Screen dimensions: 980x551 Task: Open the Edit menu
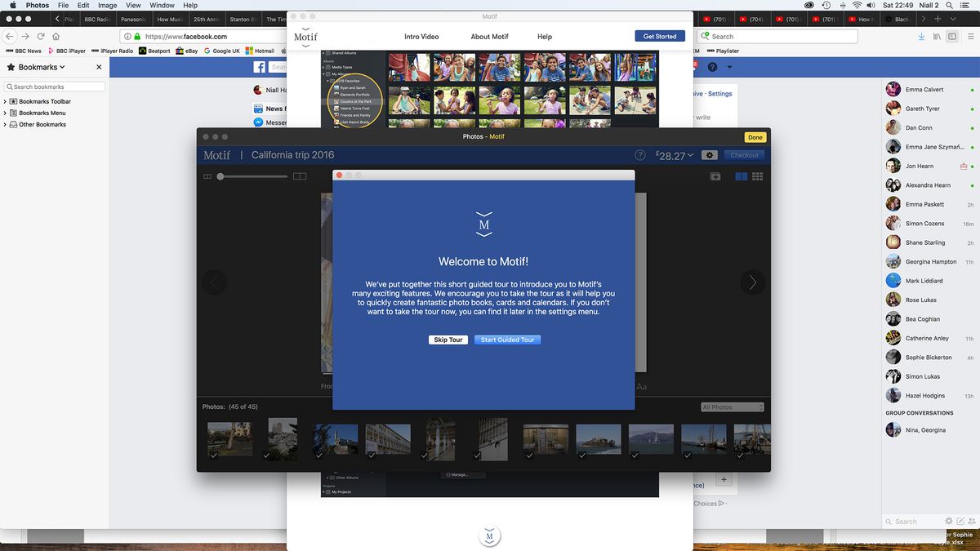83,5
